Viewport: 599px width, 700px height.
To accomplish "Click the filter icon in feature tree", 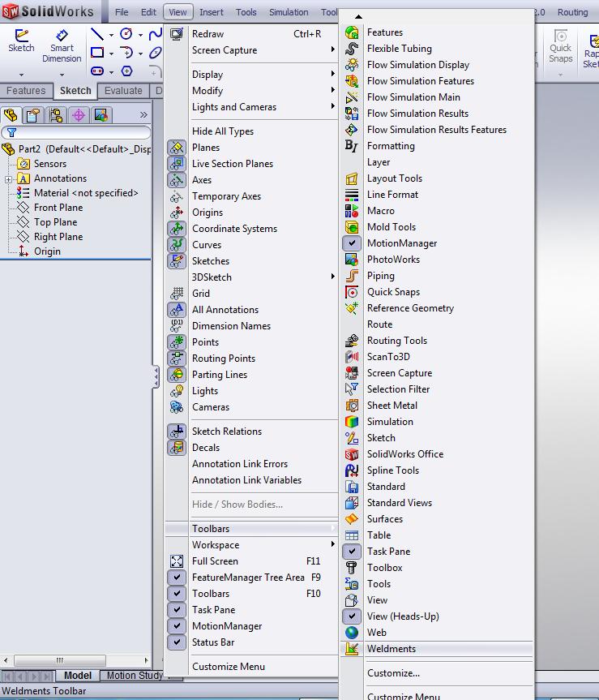I will 11,132.
